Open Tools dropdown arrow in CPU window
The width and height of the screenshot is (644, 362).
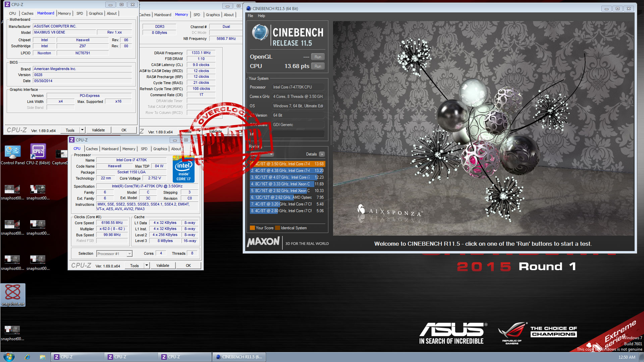pos(147,265)
